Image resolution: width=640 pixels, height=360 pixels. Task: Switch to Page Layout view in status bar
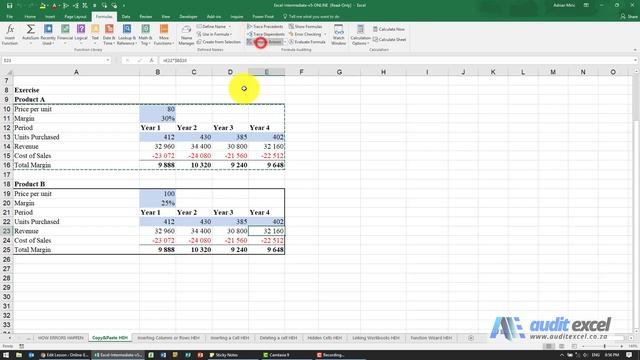[x=562, y=346]
